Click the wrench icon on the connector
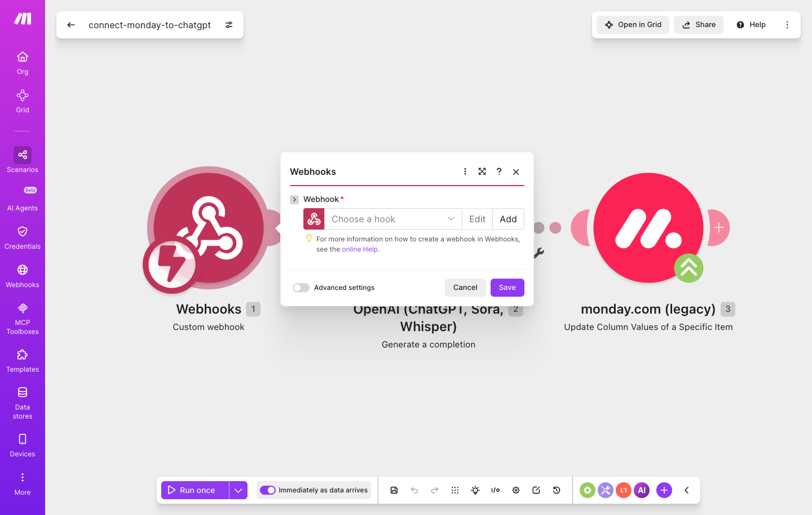This screenshot has height=515, width=812. [x=539, y=253]
